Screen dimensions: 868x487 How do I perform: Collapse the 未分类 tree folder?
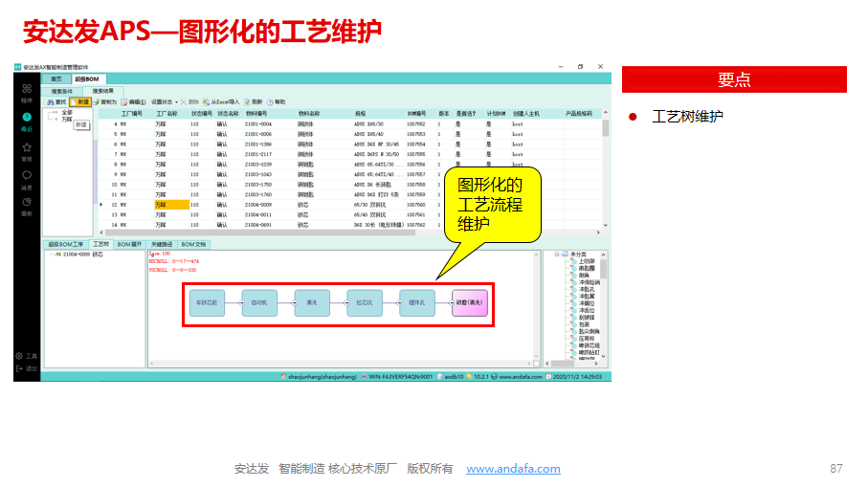tap(557, 255)
